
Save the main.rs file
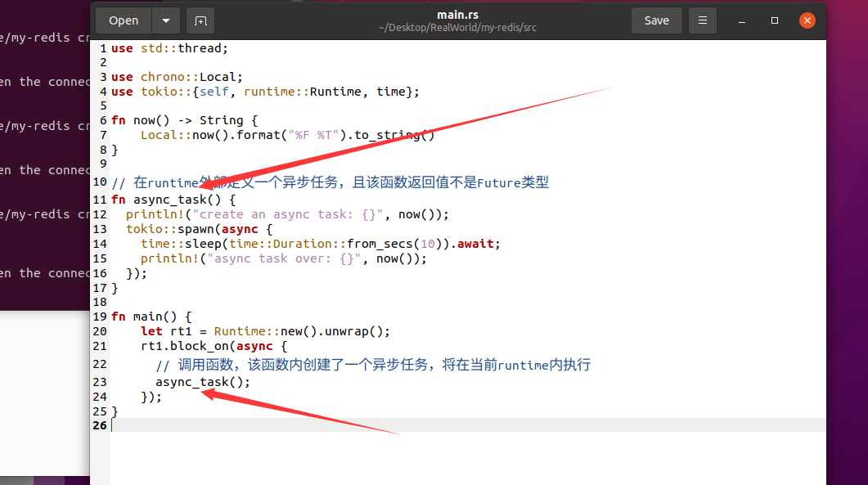(x=657, y=20)
